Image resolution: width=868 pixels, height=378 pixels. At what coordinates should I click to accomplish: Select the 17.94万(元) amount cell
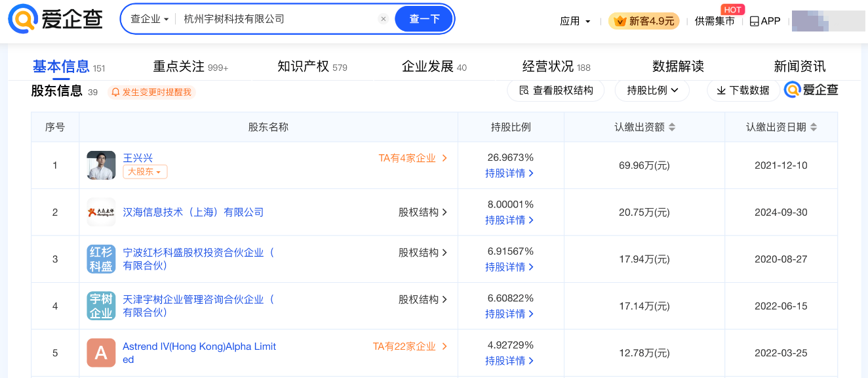[x=644, y=259]
